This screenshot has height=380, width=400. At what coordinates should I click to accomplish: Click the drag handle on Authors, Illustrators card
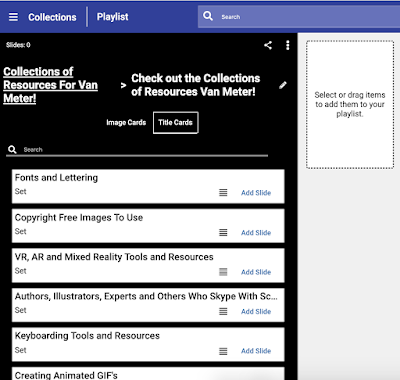[223, 311]
